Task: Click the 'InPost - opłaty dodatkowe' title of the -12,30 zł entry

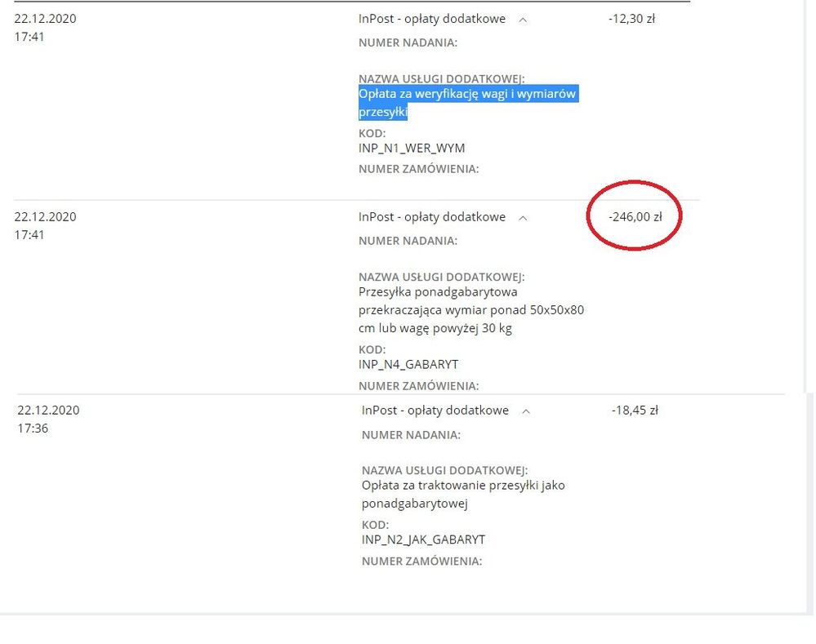Action: (431, 19)
